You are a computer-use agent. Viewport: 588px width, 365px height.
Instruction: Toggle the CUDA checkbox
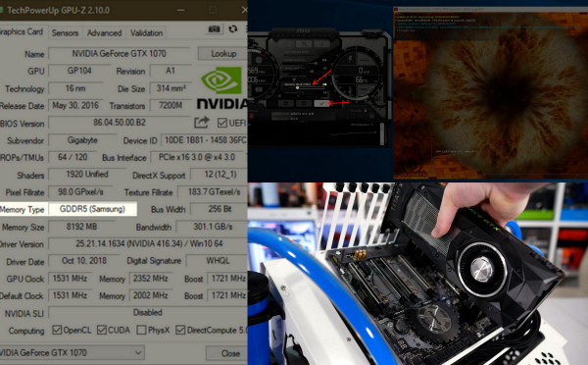pos(101,330)
